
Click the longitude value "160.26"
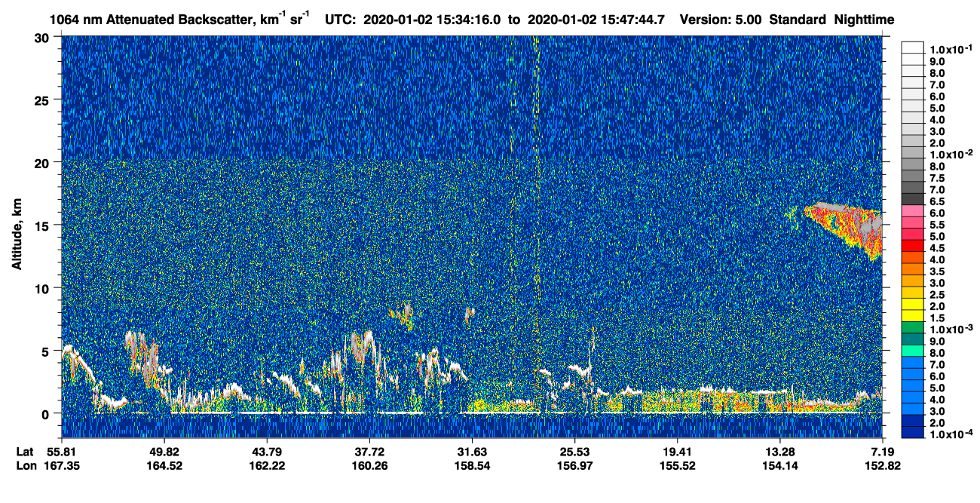[369, 465]
